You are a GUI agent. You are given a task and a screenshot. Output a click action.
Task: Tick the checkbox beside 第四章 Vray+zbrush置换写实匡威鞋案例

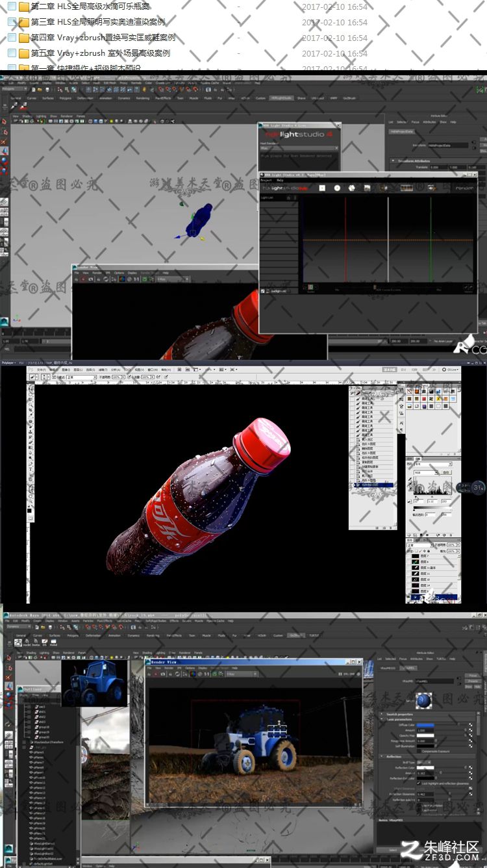click(x=12, y=38)
